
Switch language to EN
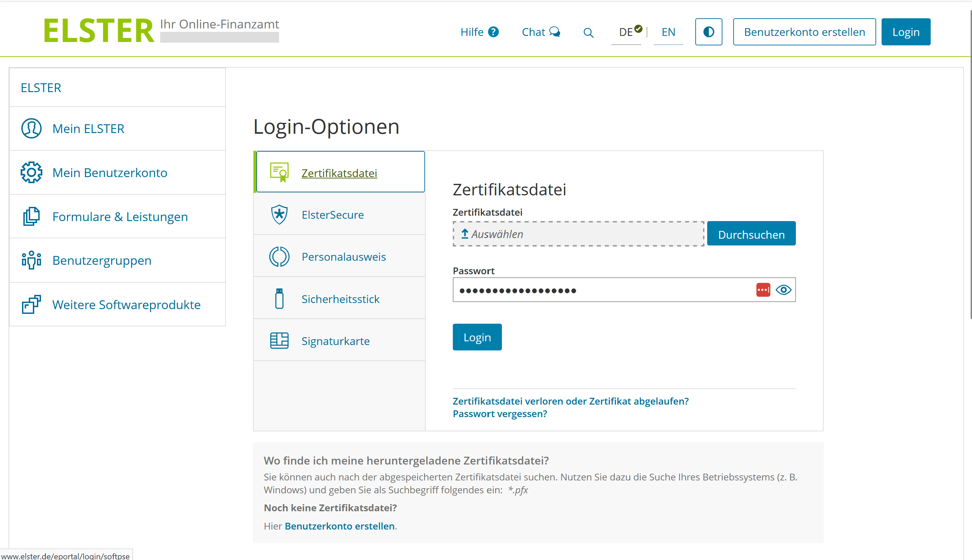coord(668,32)
